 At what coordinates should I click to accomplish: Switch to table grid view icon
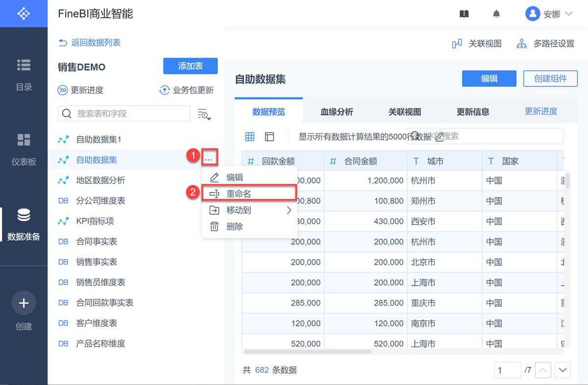click(250, 137)
